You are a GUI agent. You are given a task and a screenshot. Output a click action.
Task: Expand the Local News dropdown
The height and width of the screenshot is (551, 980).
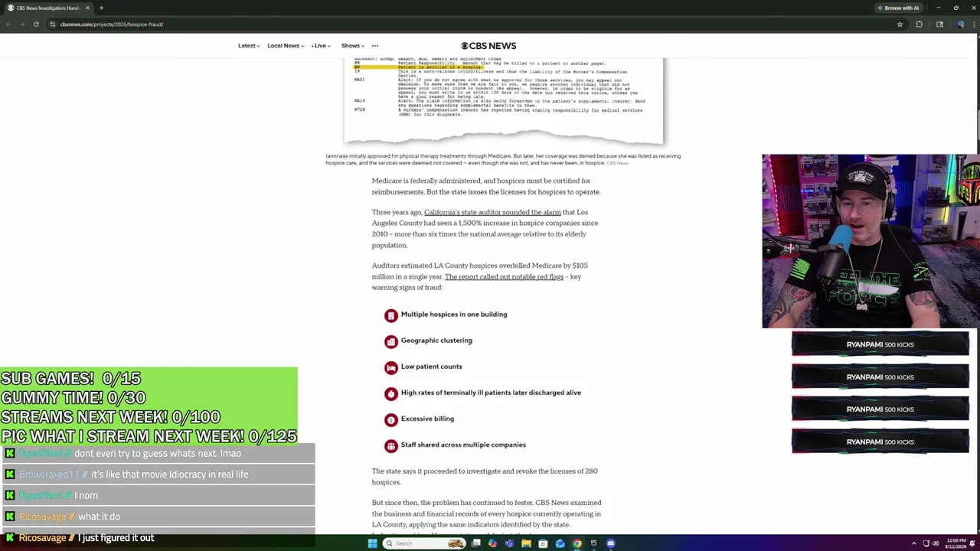[286, 46]
